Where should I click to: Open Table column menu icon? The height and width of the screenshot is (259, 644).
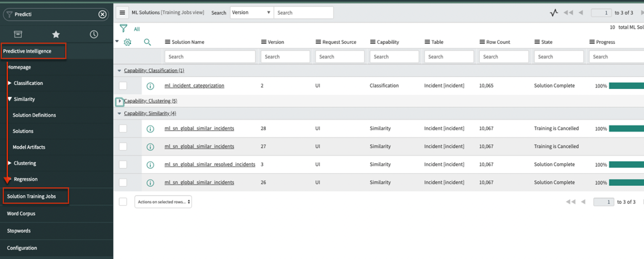tap(427, 42)
